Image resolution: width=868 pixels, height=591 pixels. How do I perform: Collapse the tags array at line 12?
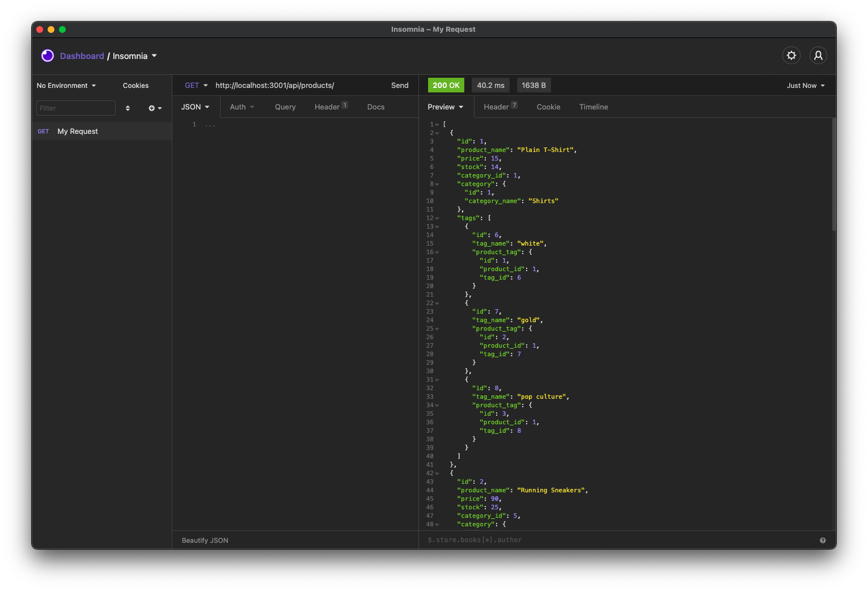[x=437, y=218]
